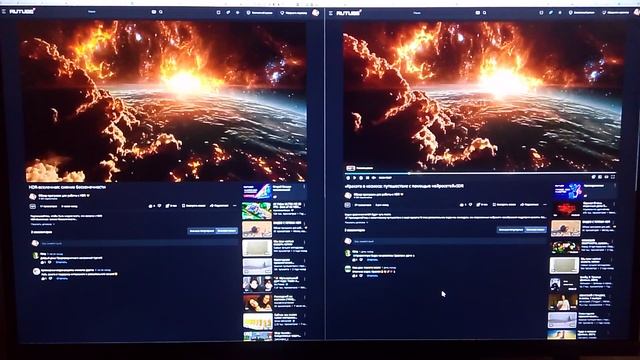Like the second comment in the right window

click(355, 276)
